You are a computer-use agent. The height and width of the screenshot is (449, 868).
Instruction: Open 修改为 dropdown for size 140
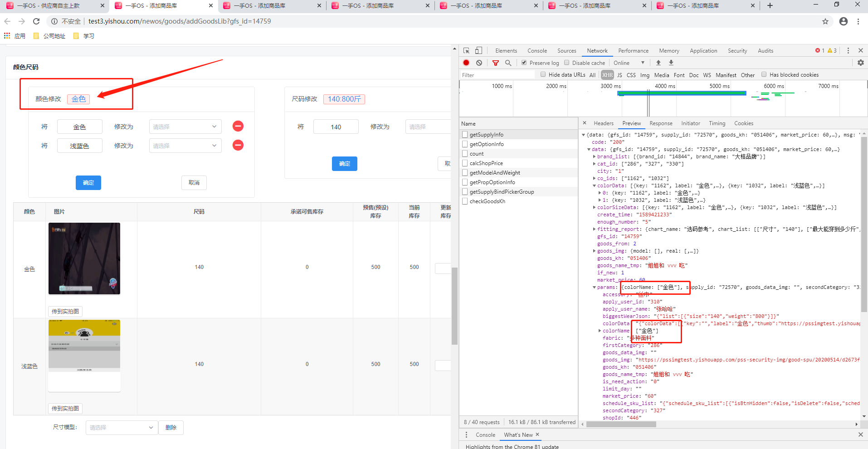pos(428,127)
